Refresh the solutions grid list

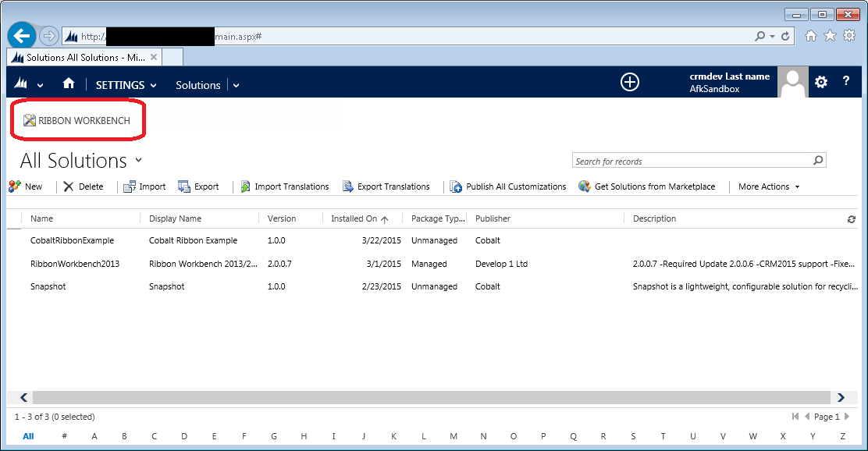(851, 219)
